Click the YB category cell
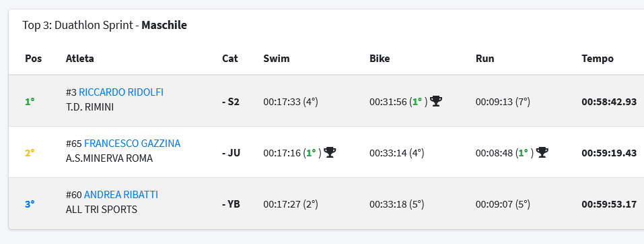This screenshot has width=644, height=244. pyautogui.click(x=231, y=204)
